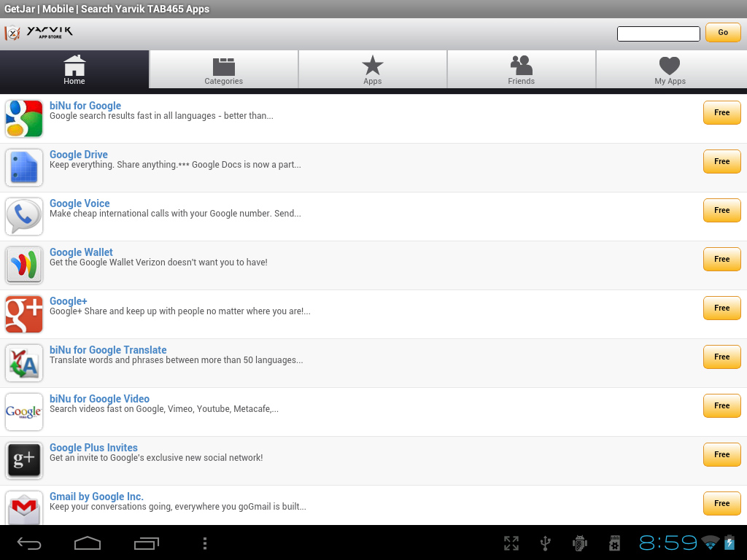Open the three-dot overflow menu
Viewport: 747px width, 560px height.
pos(205,542)
